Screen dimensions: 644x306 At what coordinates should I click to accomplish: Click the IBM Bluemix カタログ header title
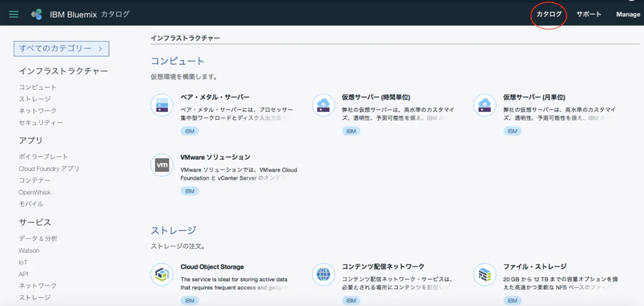[x=90, y=15]
